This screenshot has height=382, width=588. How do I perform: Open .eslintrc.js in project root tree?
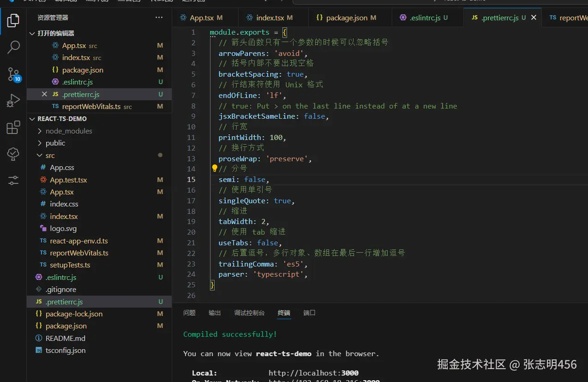click(x=99, y=277)
